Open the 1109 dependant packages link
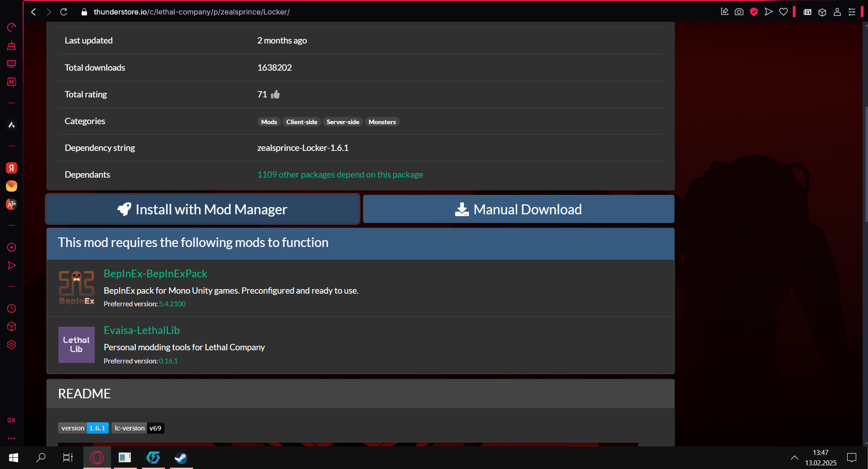The width and height of the screenshot is (868, 469). (x=340, y=174)
